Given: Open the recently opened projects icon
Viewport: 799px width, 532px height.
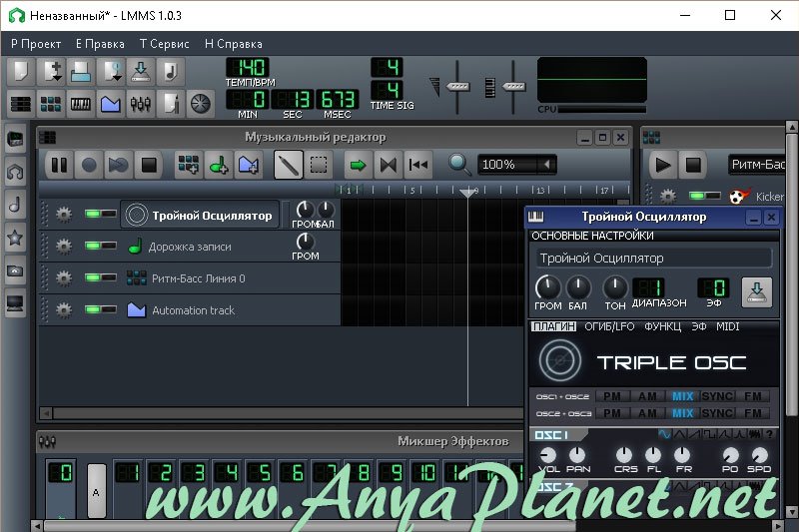Looking at the screenshot, I should click(x=111, y=72).
